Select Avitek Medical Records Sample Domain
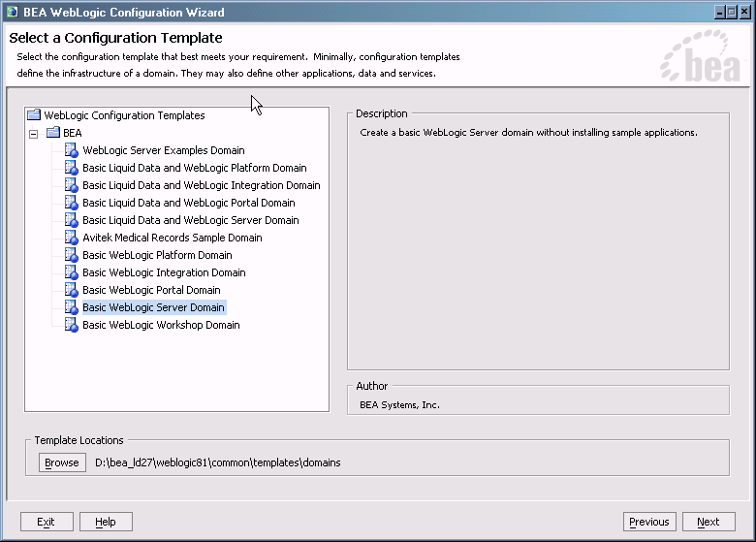 pyautogui.click(x=173, y=238)
